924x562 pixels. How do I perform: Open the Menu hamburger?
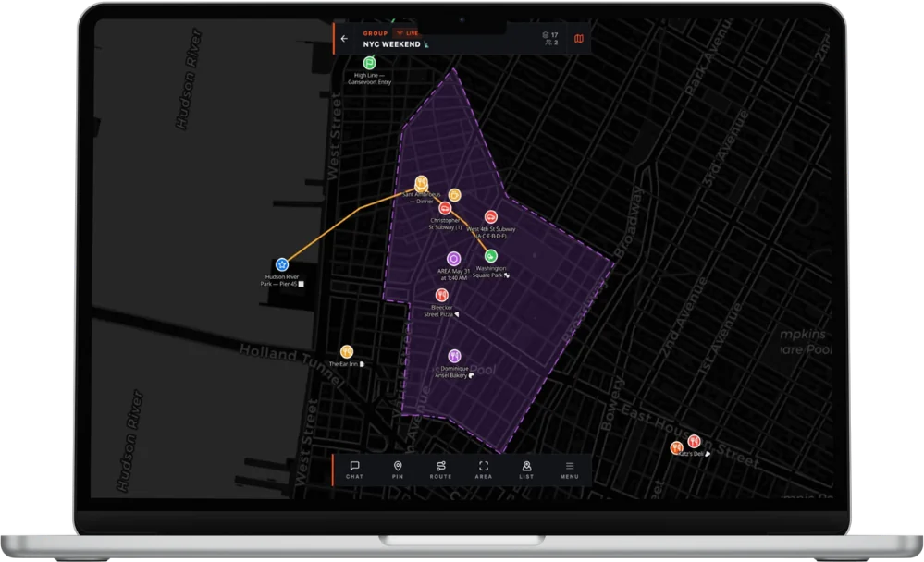(x=569, y=470)
